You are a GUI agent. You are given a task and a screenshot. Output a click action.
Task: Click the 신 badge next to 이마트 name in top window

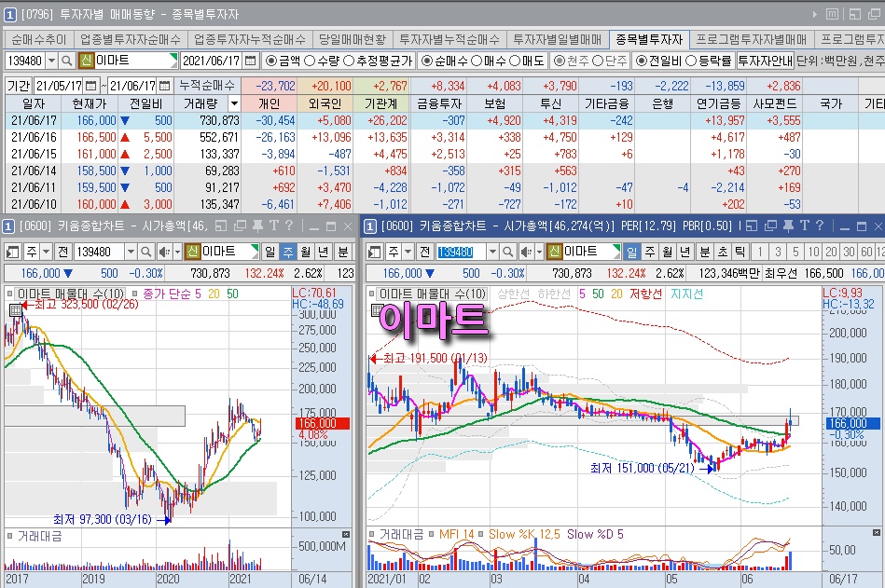click(x=86, y=61)
